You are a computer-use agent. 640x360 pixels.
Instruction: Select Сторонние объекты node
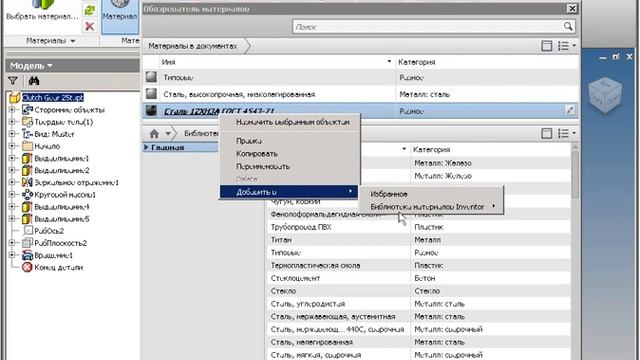69,110
